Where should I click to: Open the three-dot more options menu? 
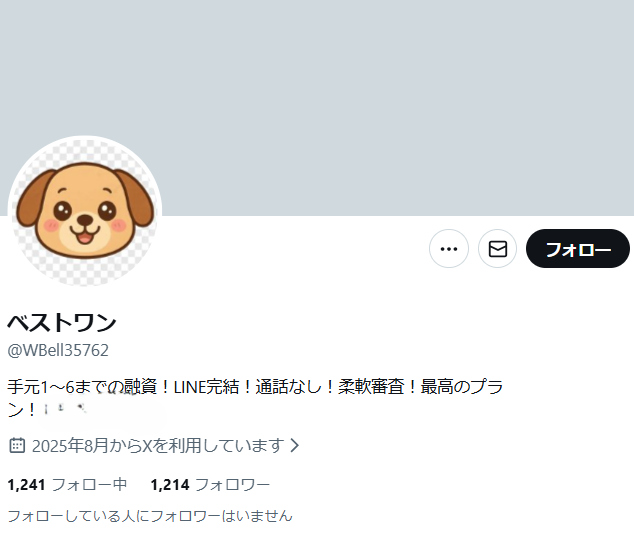pyautogui.click(x=449, y=249)
